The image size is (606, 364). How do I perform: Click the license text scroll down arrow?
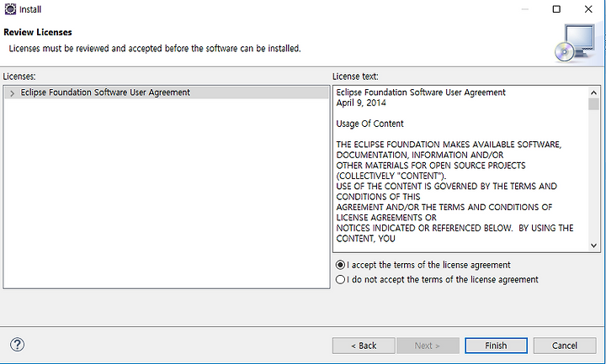point(593,245)
